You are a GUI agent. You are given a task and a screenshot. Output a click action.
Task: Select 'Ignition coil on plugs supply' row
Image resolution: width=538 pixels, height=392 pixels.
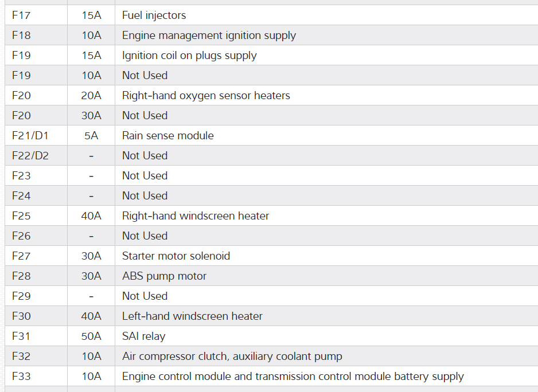pos(189,56)
